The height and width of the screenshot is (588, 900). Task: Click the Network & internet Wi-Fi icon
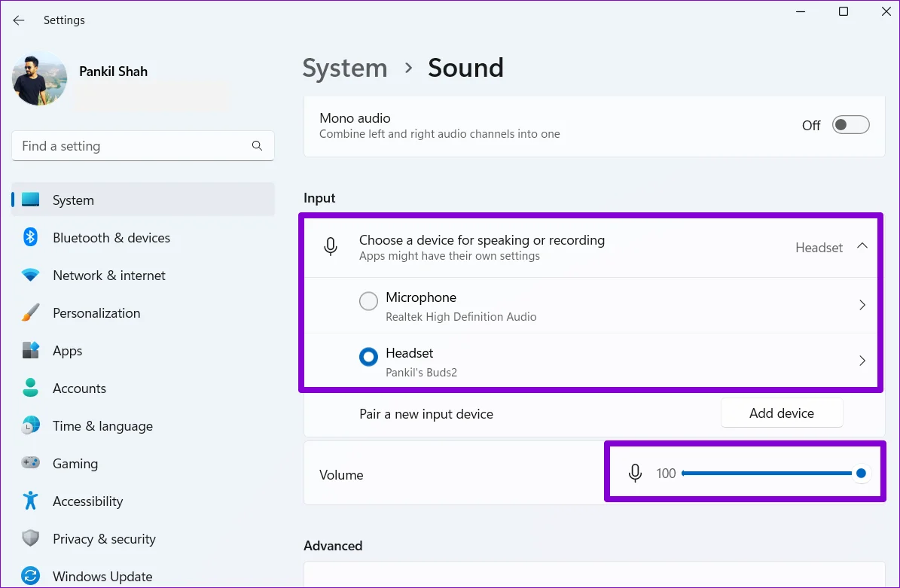click(30, 276)
